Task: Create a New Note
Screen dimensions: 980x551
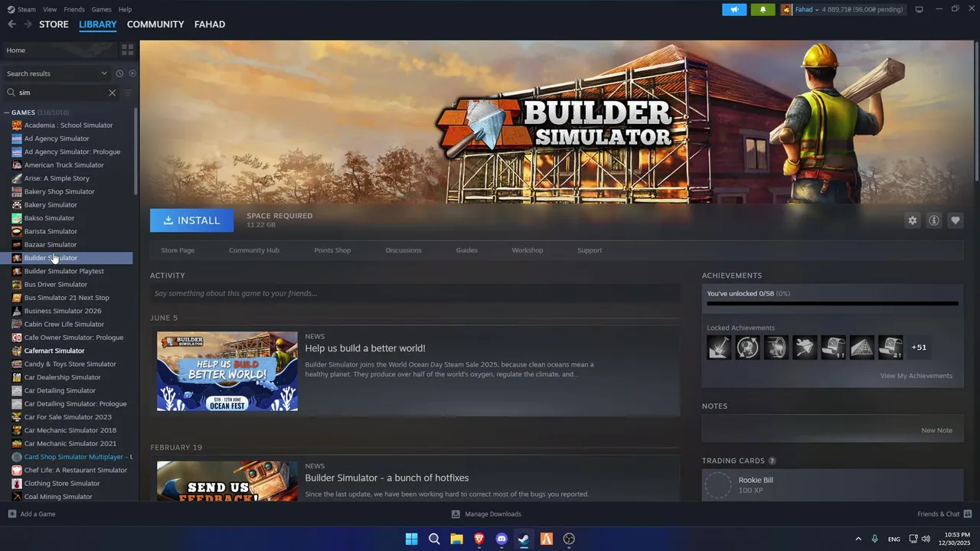Action: tap(936, 430)
